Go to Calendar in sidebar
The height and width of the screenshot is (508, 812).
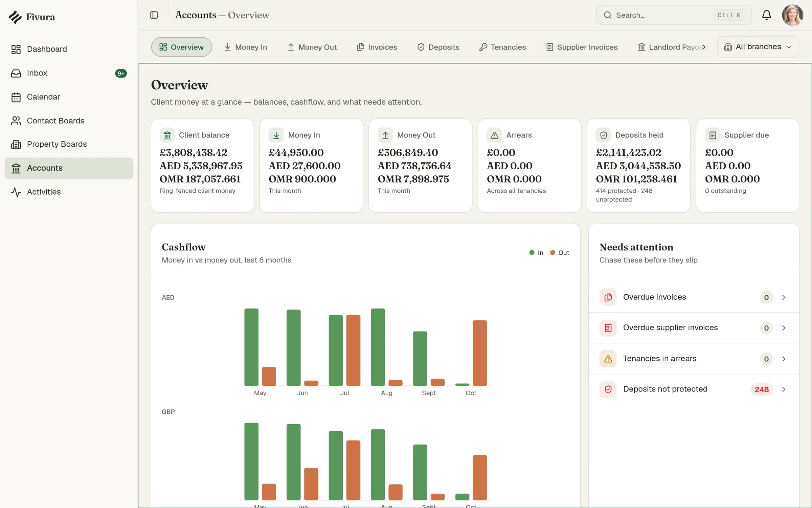tap(69, 97)
